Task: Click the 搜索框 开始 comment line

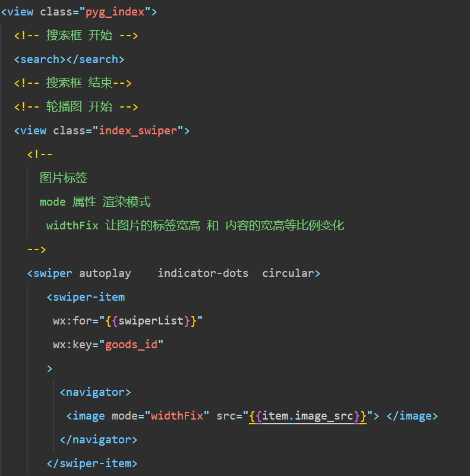Action: [76, 36]
